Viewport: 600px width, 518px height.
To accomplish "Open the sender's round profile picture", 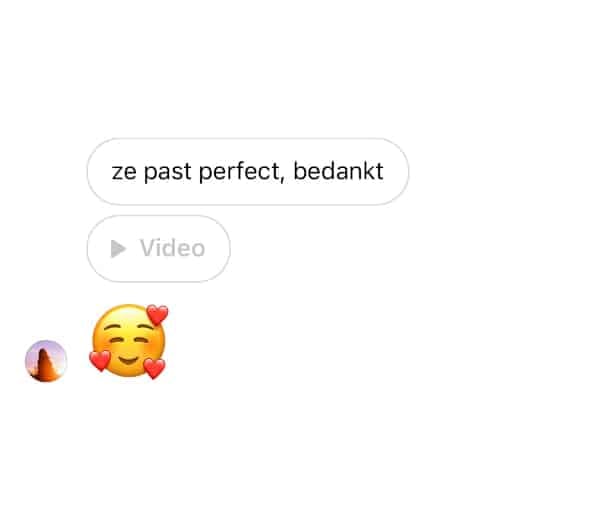I will coord(46,361).
